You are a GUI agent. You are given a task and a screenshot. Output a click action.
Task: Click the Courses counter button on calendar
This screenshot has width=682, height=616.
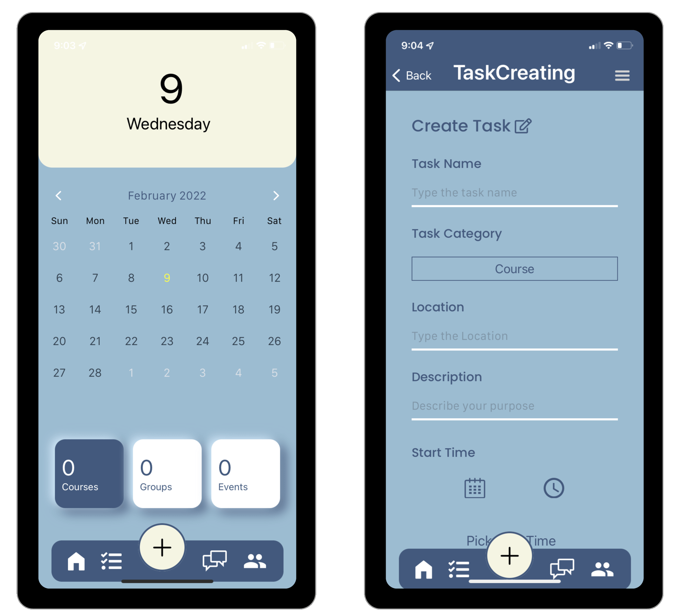click(x=81, y=472)
